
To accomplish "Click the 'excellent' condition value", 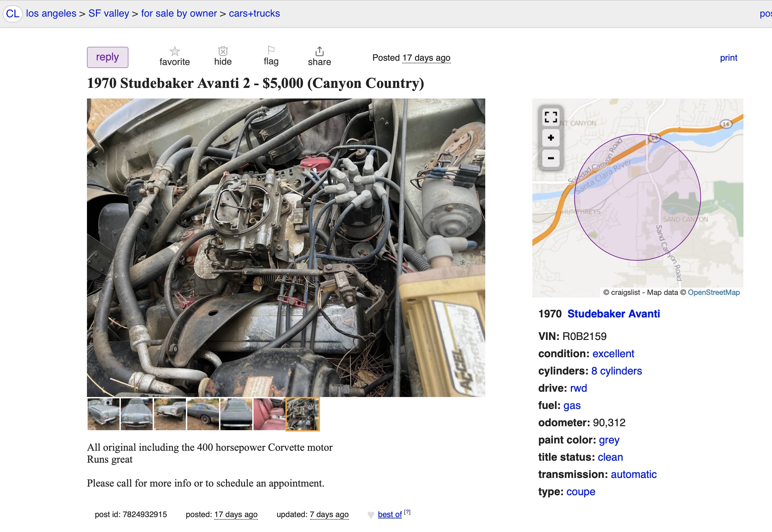I will coord(613,353).
